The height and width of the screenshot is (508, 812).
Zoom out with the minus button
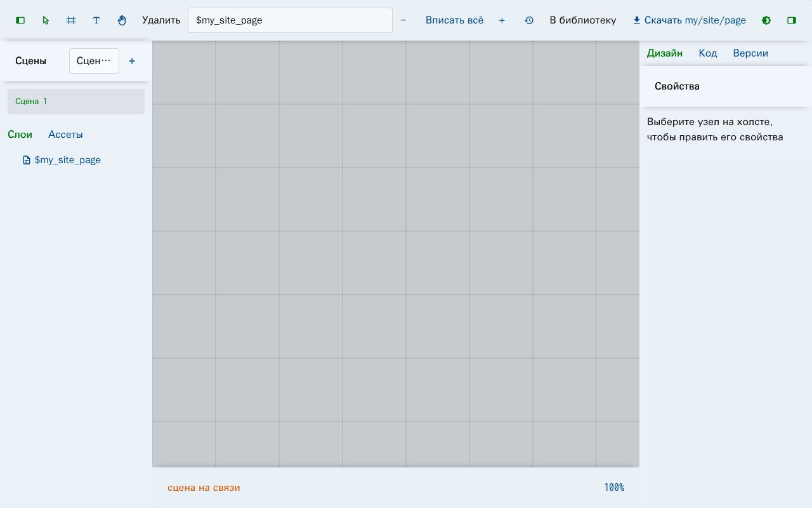pos(403,20)
